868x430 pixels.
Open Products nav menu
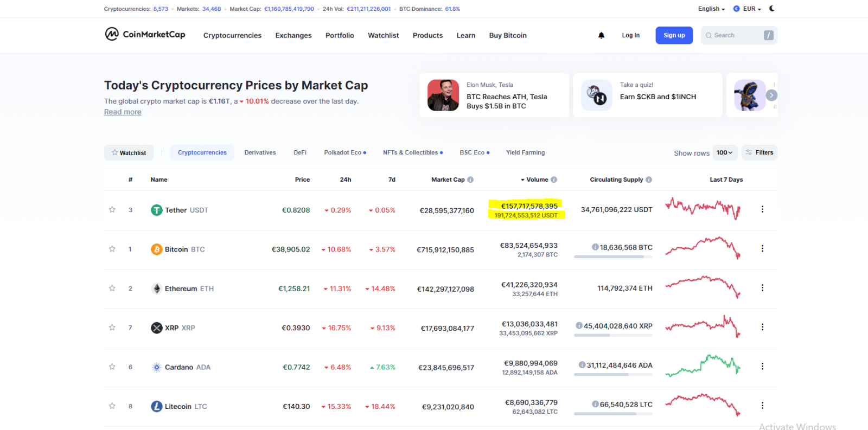pyautogui.click(x=427, y=35)
